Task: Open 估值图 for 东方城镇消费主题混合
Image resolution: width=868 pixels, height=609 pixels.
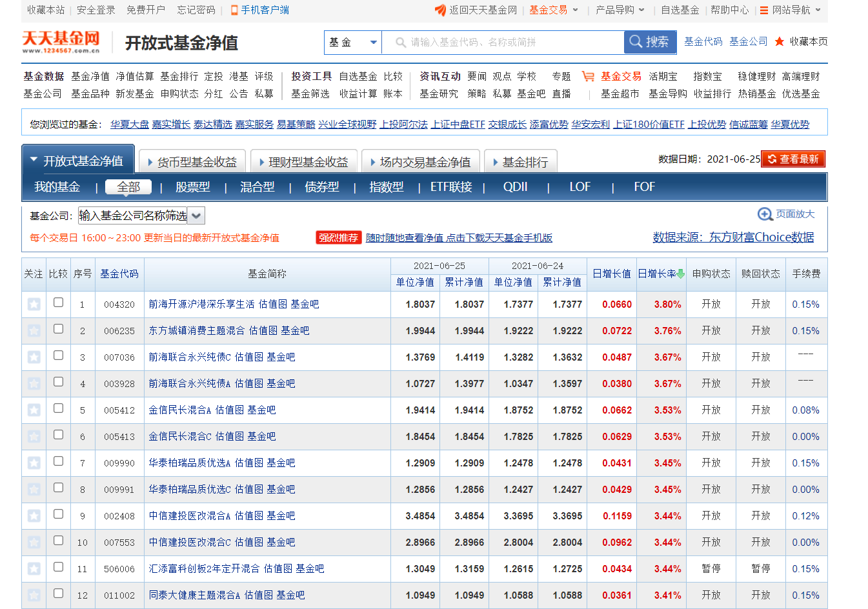Action: (263, 331)
